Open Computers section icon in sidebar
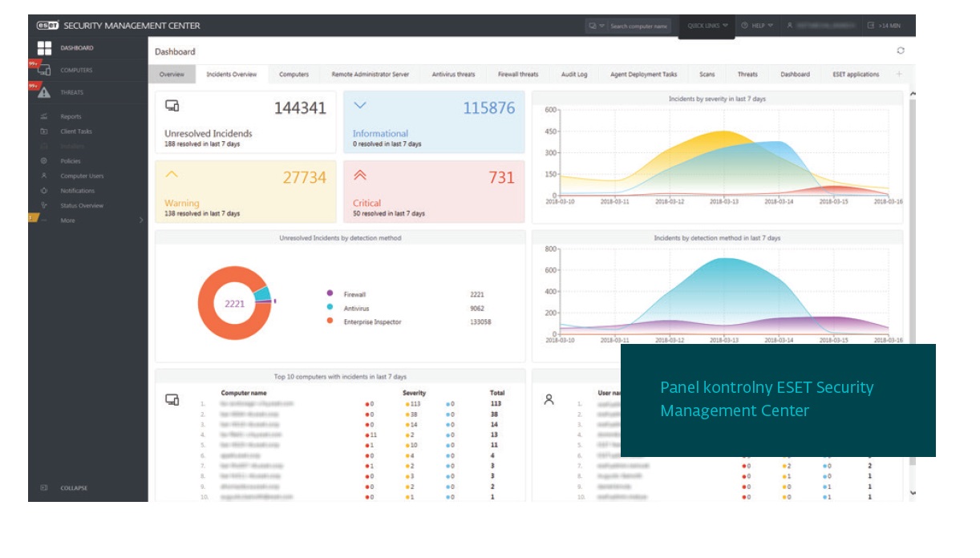This screenshot has width=980, height=558. click(45, 71)
